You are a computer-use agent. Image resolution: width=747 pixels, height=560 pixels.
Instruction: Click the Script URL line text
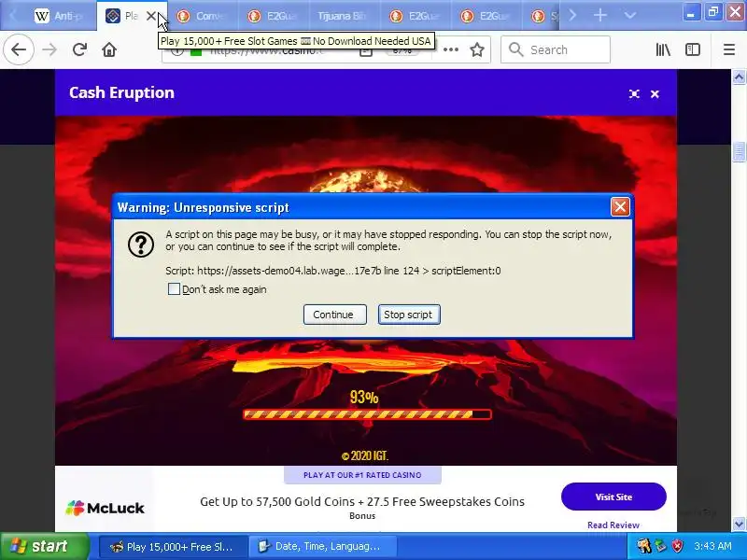tap(333, 271)
